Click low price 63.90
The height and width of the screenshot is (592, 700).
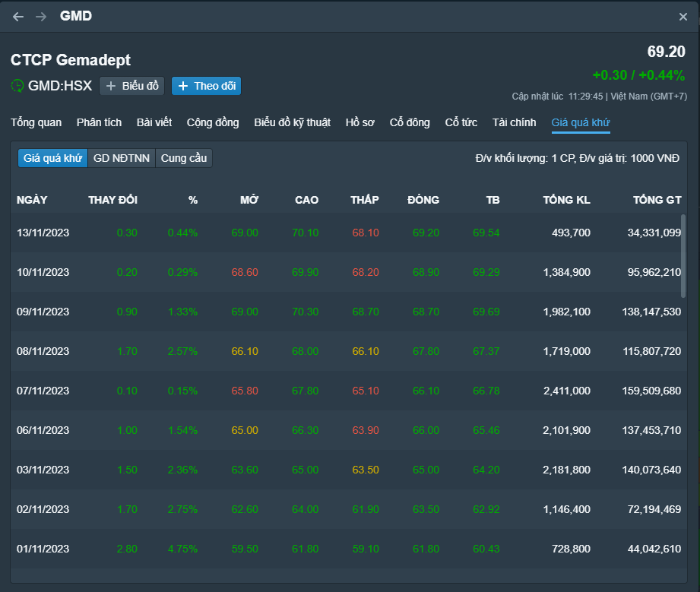pos(366,430)
